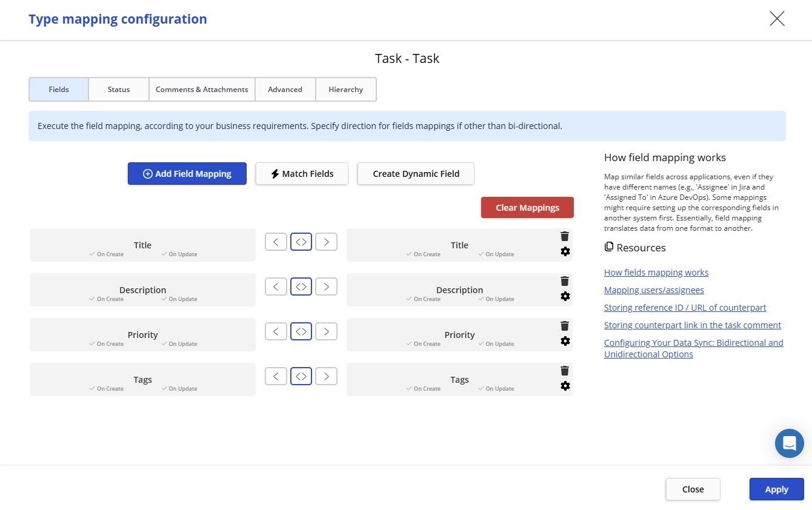Select the right Description field box

coord(459,290)
